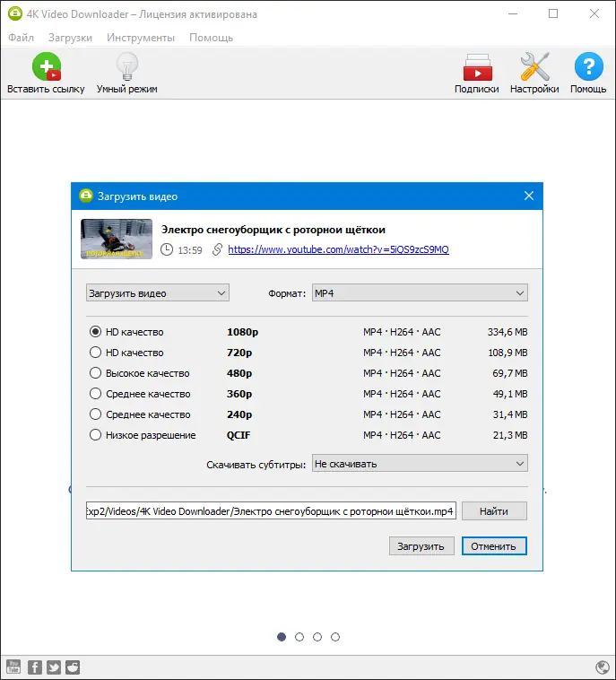Open the Помощь menu in menu bar
Screen dimensions: 616x680
211,38
